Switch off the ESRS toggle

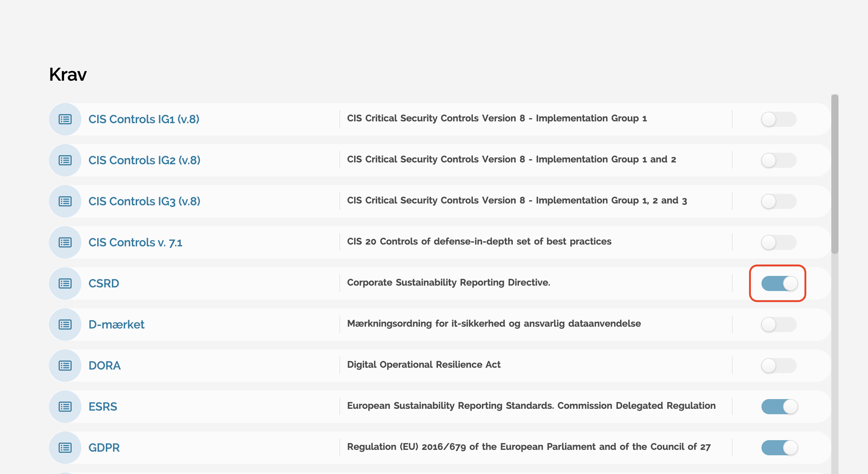(779, 407)
